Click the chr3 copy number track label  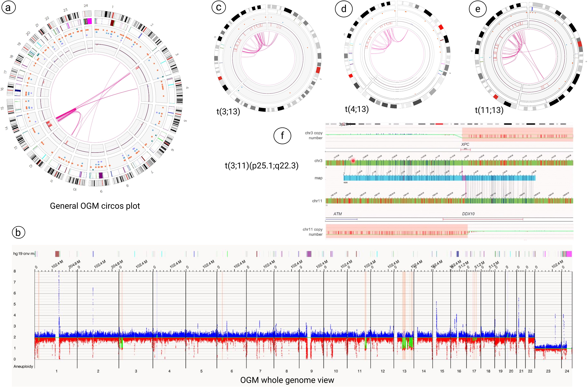[x=313, y=135]
